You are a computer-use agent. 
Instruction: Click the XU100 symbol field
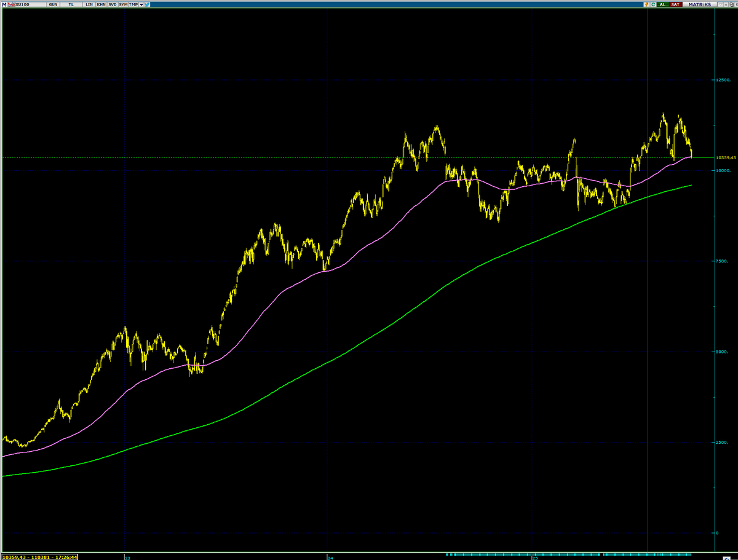point(31,4)
